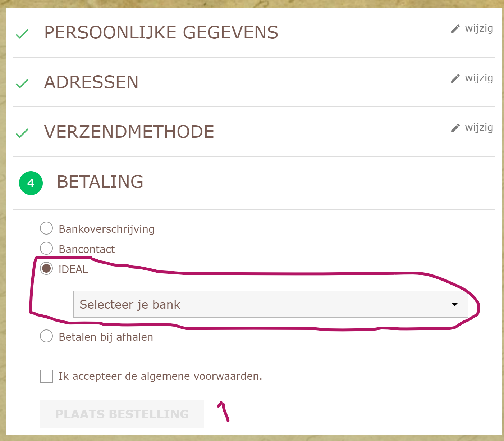Click the pencil icon beside Persoonlijke Gegevens

[455, 29]
